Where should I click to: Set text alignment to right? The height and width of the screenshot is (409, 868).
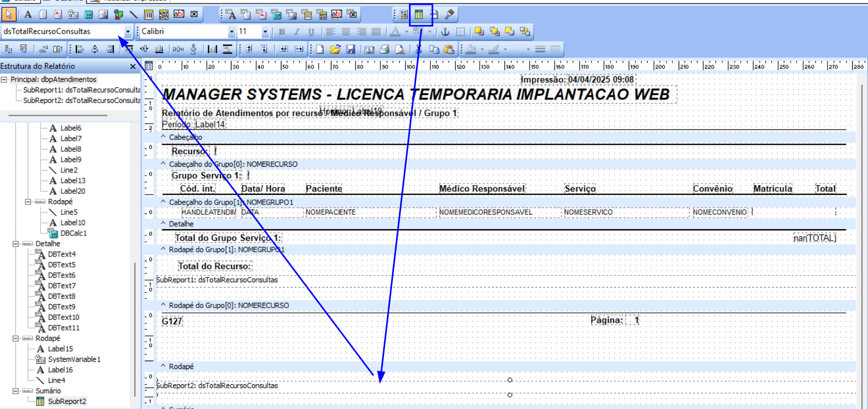pyautogui.click(x=361, y=32)
